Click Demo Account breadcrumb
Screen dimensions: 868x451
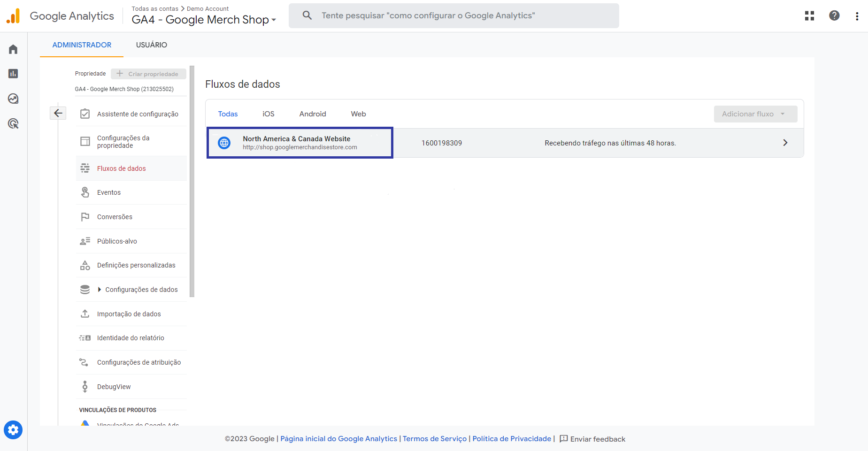coord(207,8)
